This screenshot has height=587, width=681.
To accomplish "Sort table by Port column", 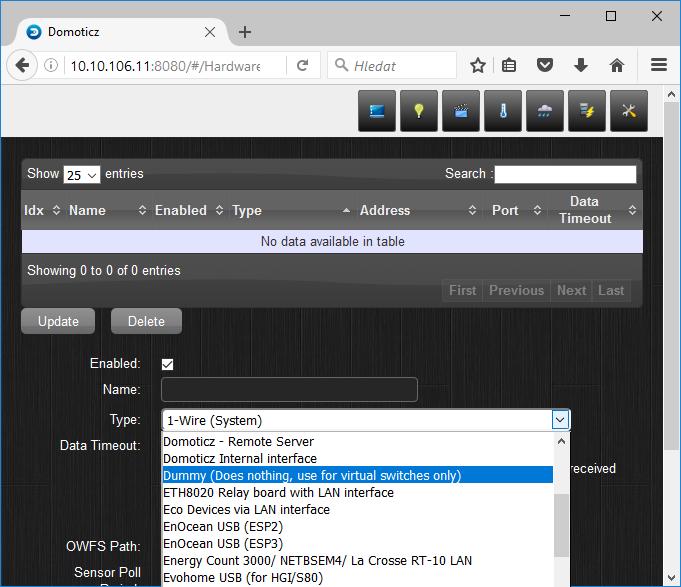I will pyautogui.click(x=516, y=211).
